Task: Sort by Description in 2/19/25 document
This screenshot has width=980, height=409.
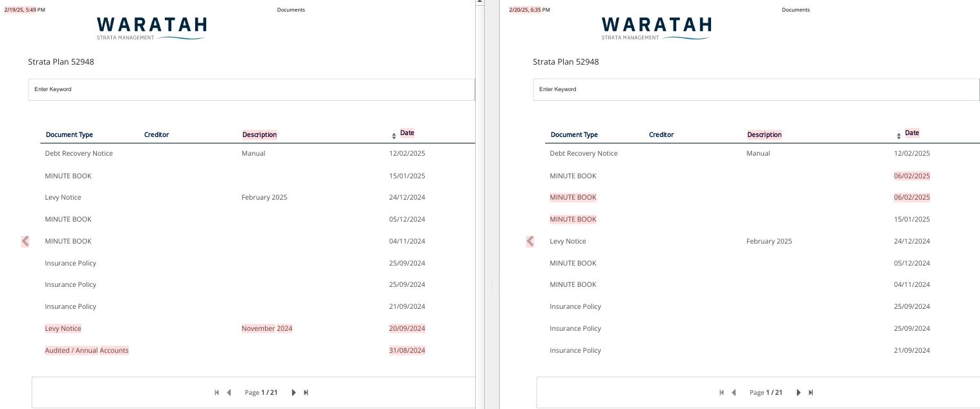Action: point(260,134)
